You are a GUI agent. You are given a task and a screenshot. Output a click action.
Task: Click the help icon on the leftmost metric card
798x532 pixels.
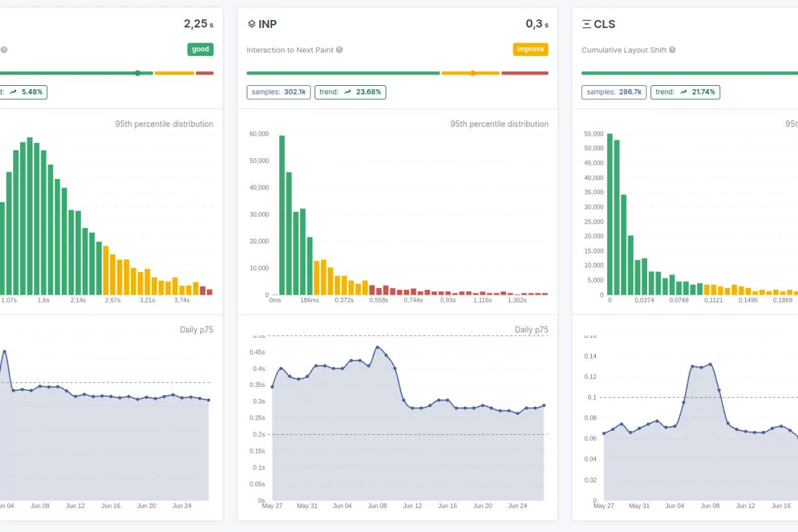[4, 49]
